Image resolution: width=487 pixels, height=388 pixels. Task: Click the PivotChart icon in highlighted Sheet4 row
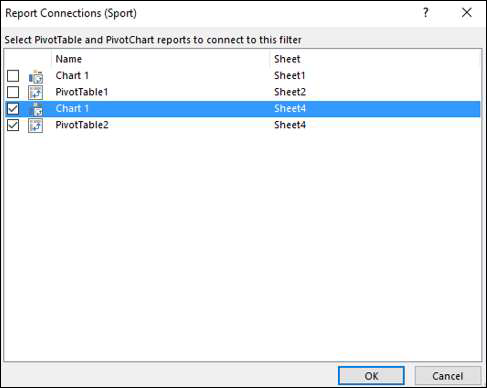tap(36, 109)
